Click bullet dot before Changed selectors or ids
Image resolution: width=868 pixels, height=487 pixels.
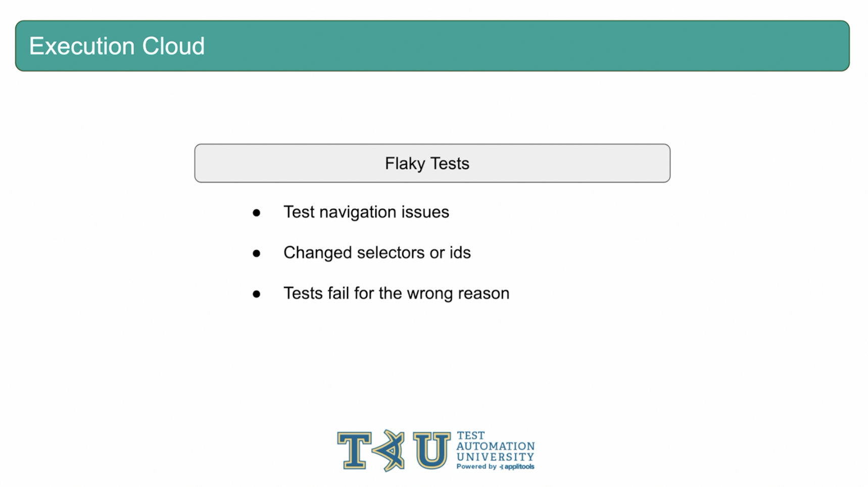click(257, 254)
